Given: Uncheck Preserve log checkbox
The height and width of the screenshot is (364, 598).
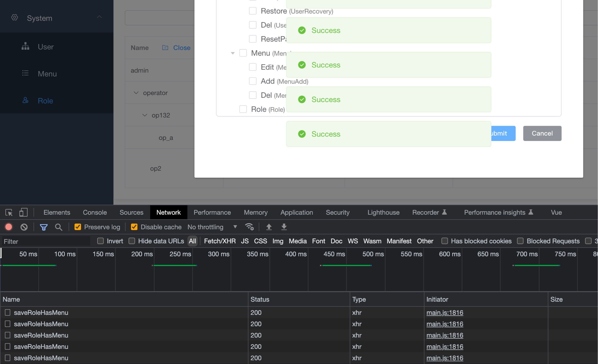Looking at the screenshot, I should click(78, 227).
